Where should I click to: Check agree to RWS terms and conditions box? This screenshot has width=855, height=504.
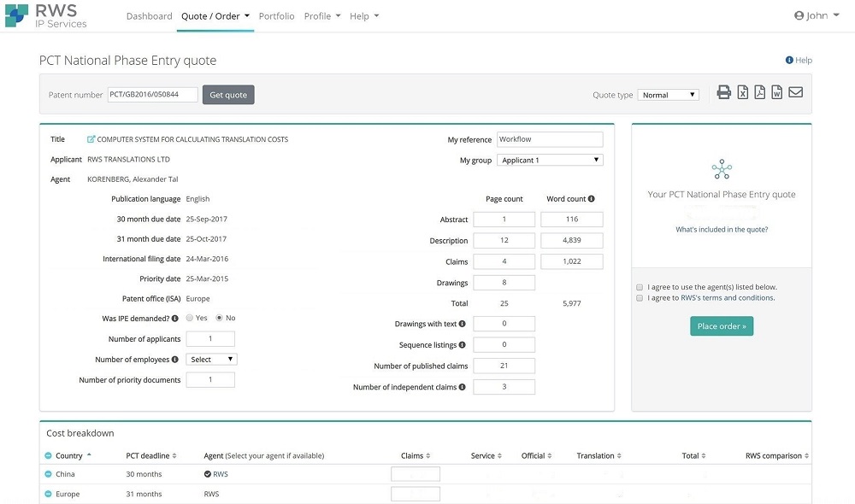pos(640,298)
